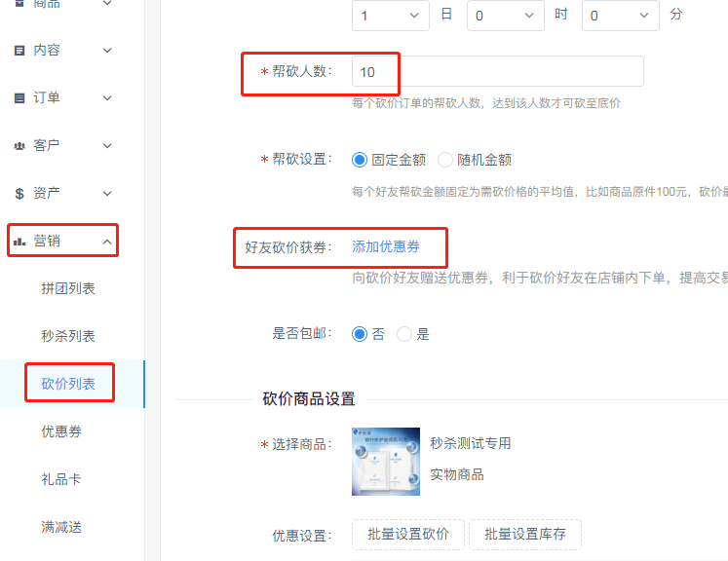Click the 订单 menu label
This screenshot has height=561, width=728.
[47, 98]
